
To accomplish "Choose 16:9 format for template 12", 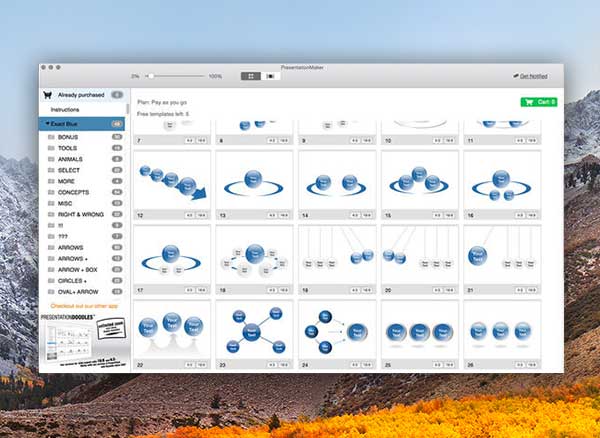I will coord(201,215).
